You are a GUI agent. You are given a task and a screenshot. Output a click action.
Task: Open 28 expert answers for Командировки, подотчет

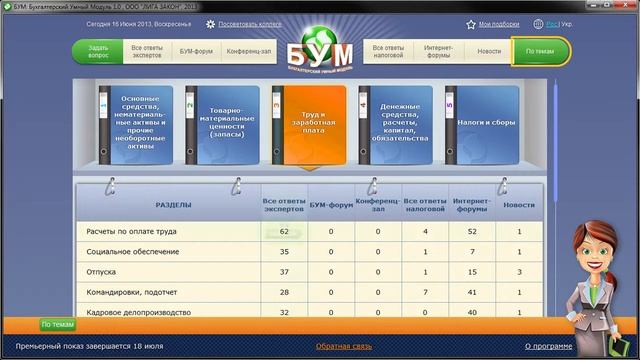coord(284,292)
